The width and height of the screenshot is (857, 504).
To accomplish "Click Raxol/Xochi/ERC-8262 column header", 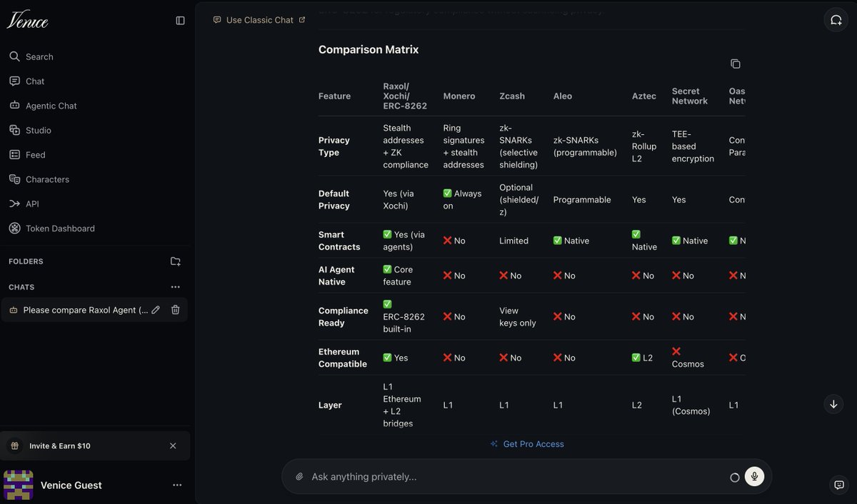I will coord(405,96).
